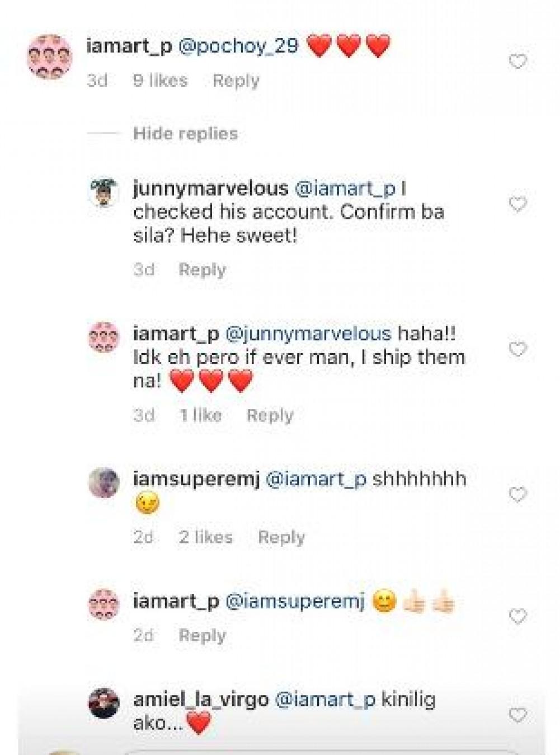Like iamart_p's top comment with heart icon
560x755 pixels.
coord(517,62)
